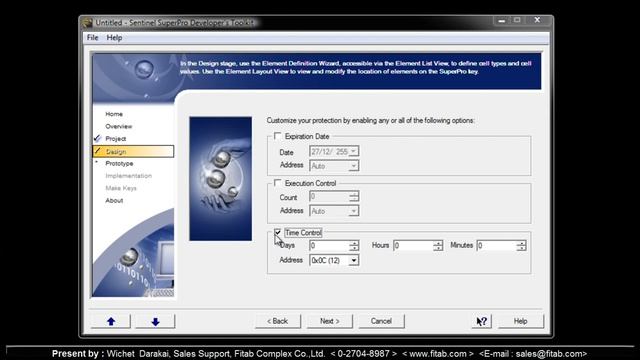
Task: Click the Next button
Action: coord(329,321)
